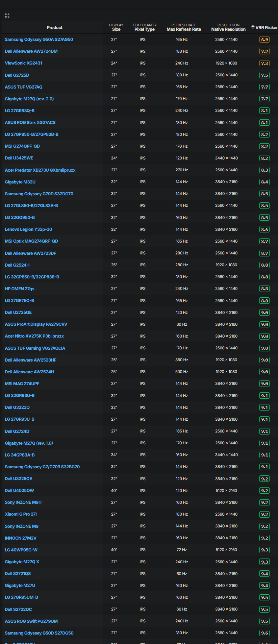The width and height of the screenshot is (278, 644).
Task: Click the 9.6 score for Samsung Odyssey G50D
Action: (x=264, y=633)
